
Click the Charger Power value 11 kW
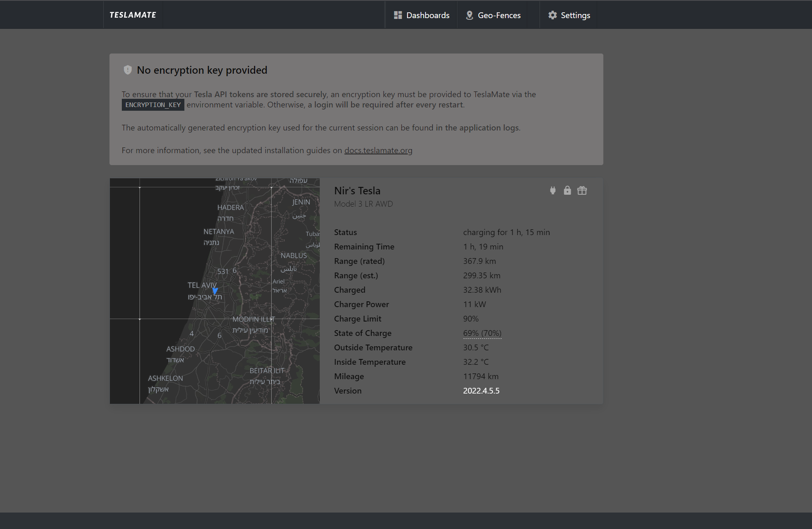475,304
